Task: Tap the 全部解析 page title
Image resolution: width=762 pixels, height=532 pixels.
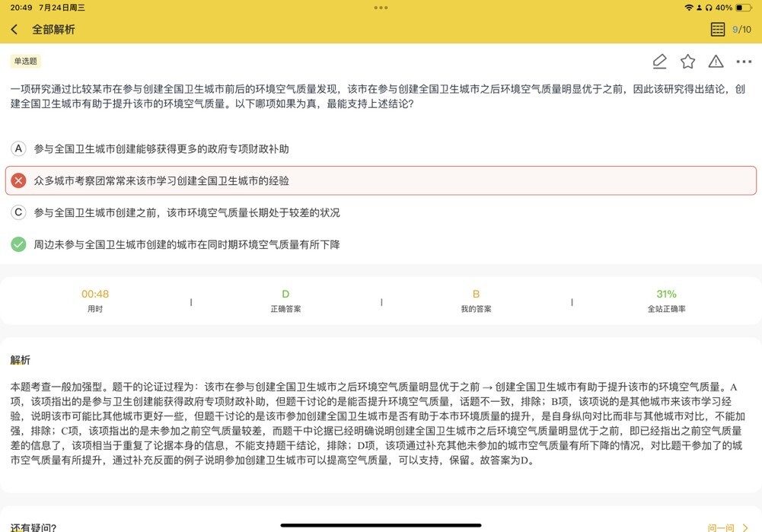Action: 53,30
